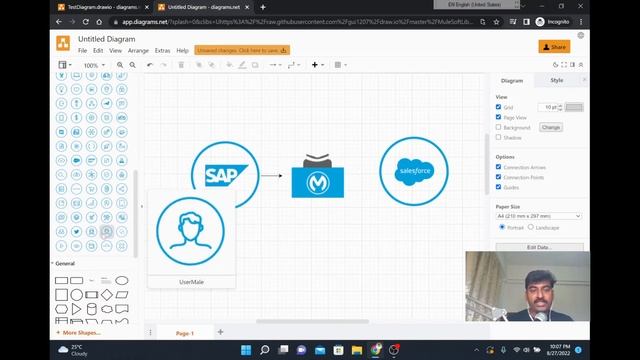This screenshot has width=640, height=360.
Task: Open More Shapes link
Action: (x=78, y=333)
